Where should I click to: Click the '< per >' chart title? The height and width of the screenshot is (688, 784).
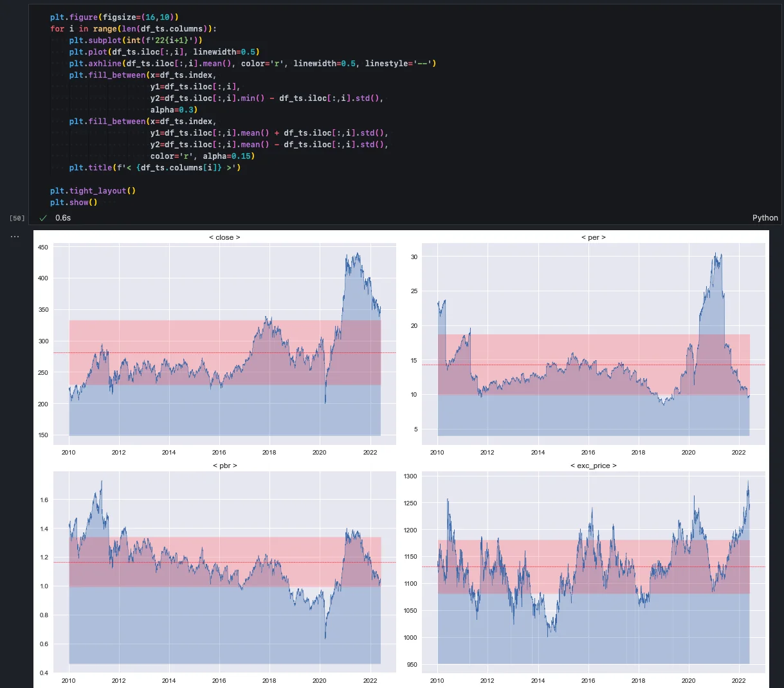(593, 237)
